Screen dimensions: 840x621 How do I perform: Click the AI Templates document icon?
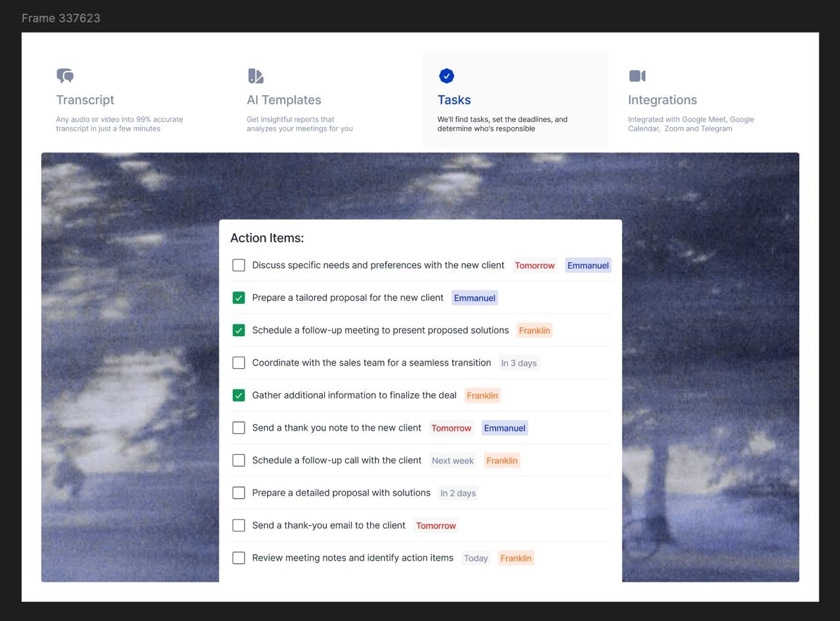(x=255, y=75)
